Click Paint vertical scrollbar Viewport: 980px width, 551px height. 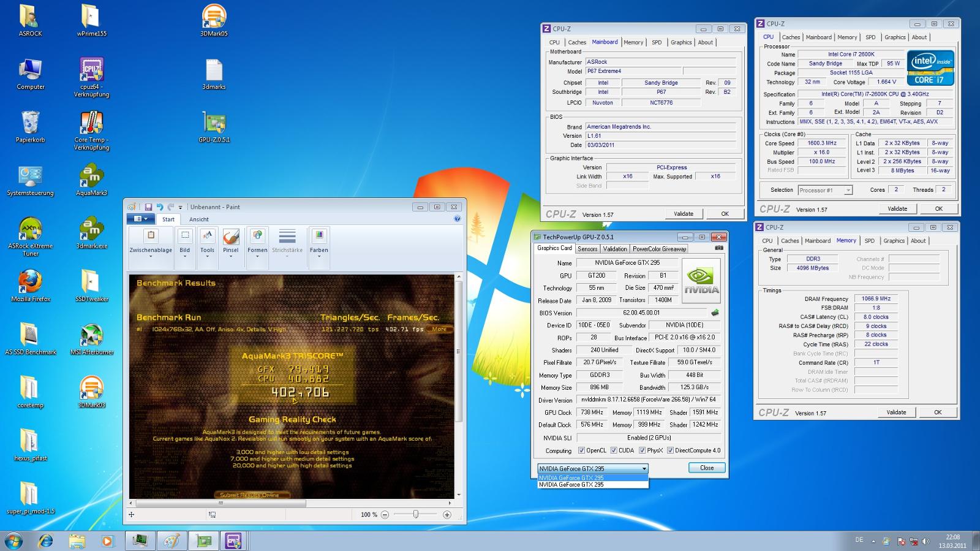tap(458, 351)
